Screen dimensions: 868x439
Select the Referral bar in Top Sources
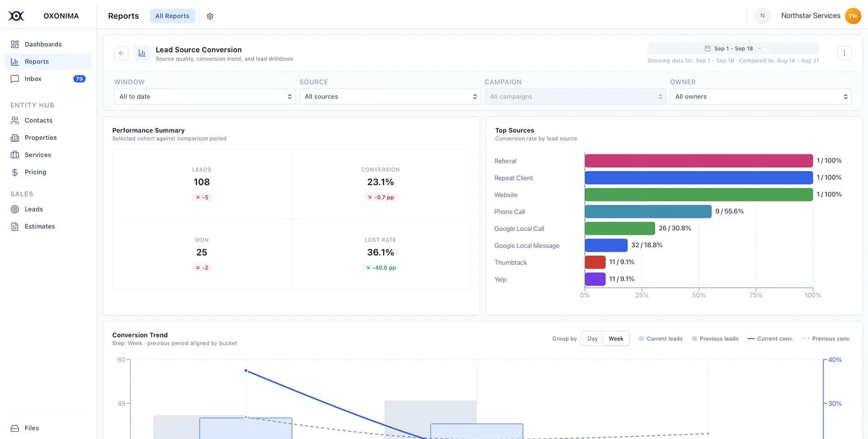(x=699, y=160)
